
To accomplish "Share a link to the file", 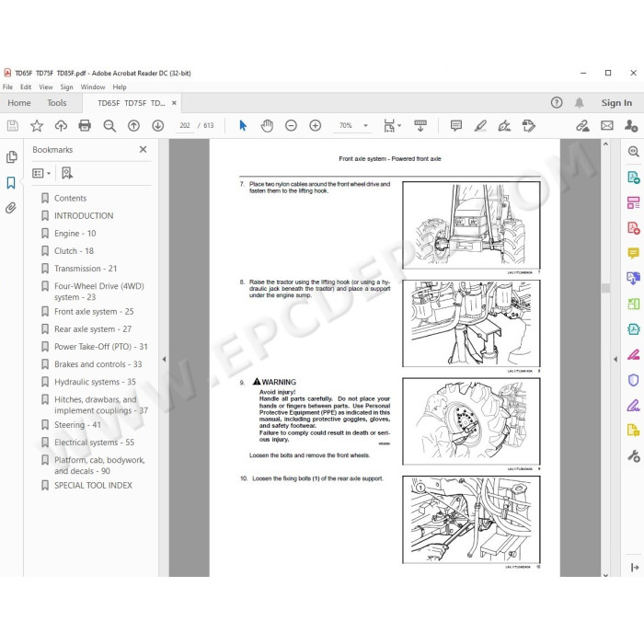I will coord(582,126).
